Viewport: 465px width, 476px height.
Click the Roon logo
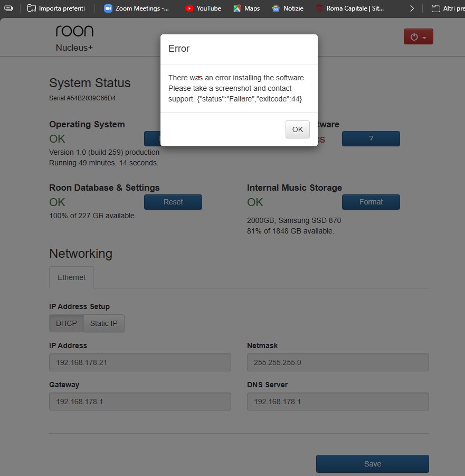tap(74, 31)
